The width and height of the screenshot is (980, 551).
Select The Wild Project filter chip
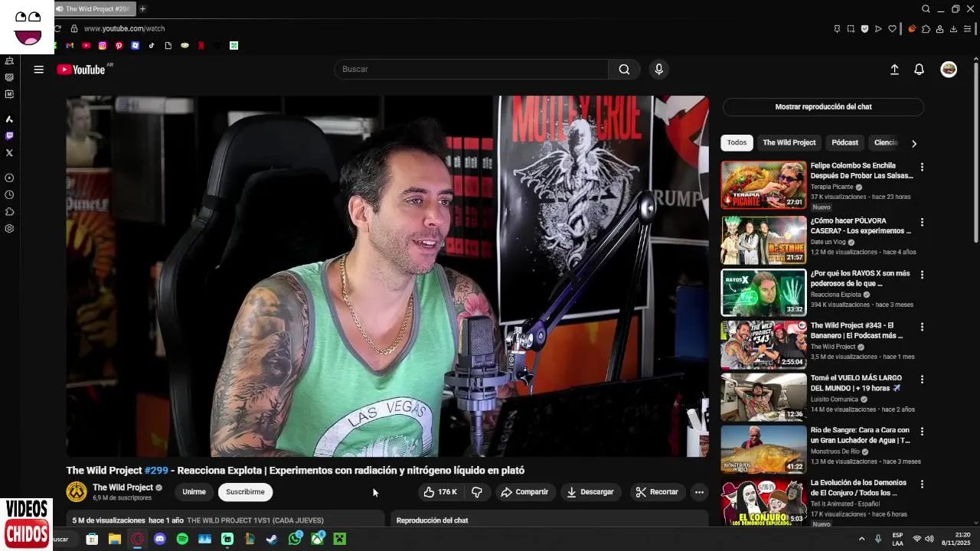point(789,142)
